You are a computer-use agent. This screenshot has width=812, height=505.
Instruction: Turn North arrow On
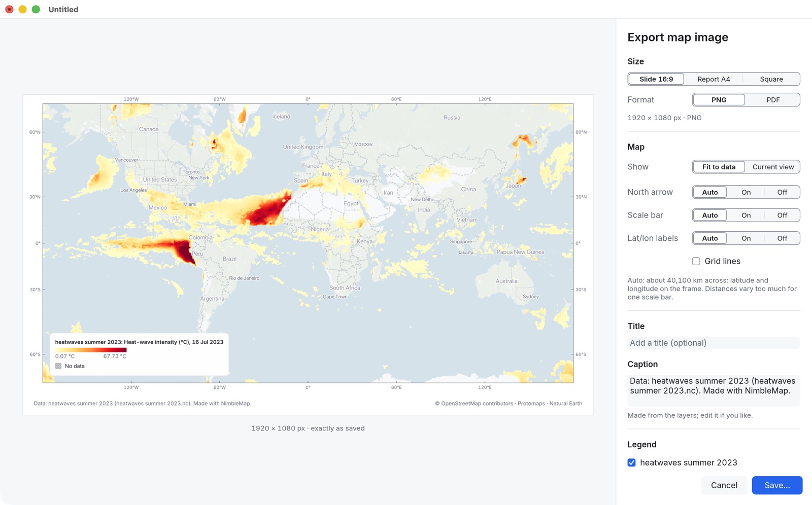746,192
